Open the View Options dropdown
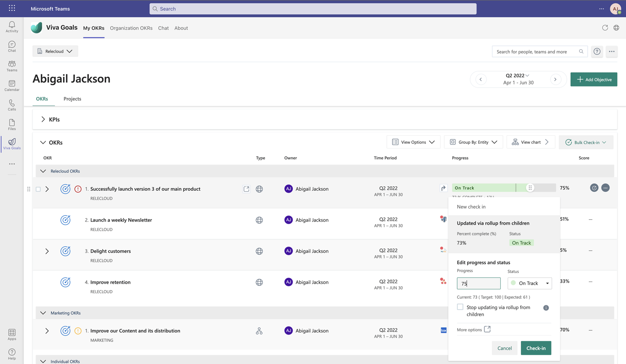 tap(414, 142)
